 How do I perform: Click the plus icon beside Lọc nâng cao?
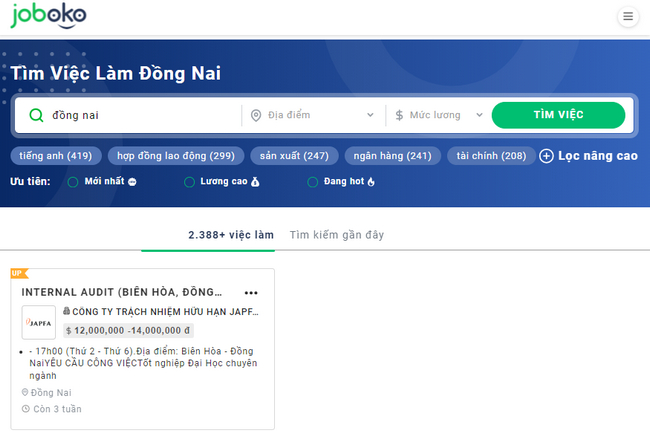(x=546, y=156)
